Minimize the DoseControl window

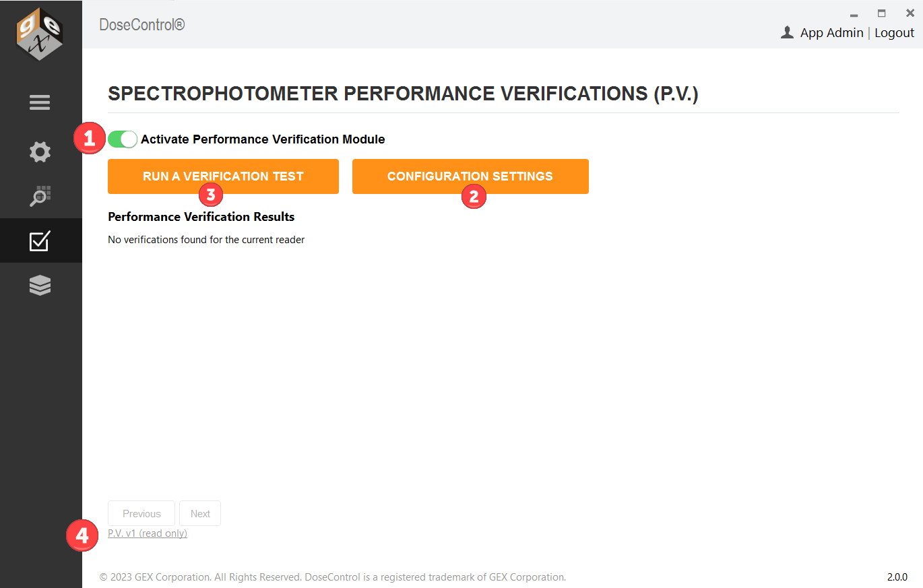854,14
